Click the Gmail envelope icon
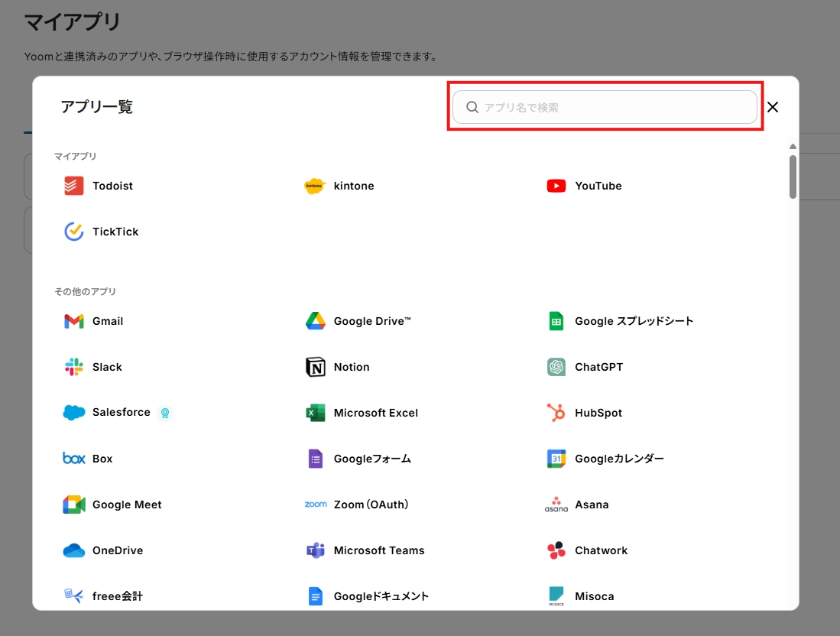The width and height of the screenshot is (840, 636). (x=74, y=321)
